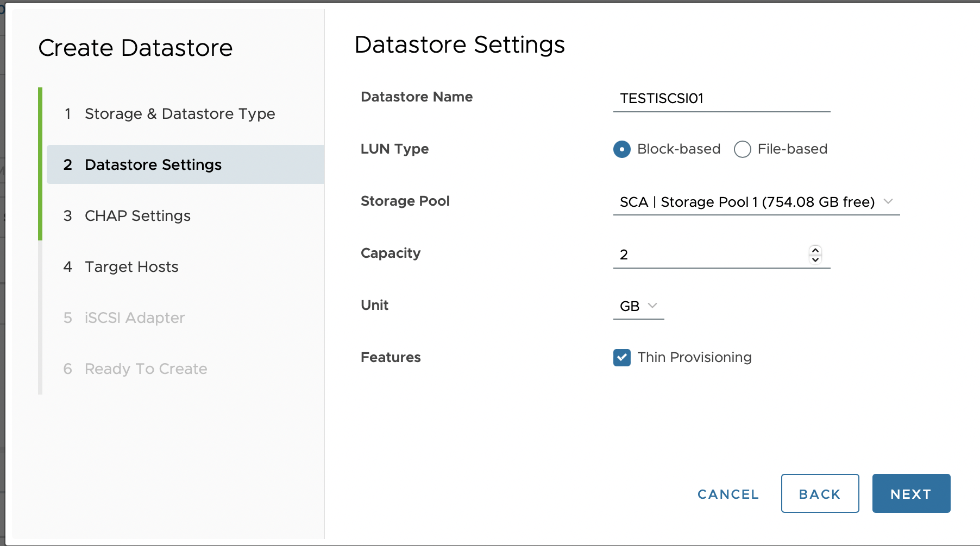
Task: Go to Storage & Datastore Type step
Action: 180,114
